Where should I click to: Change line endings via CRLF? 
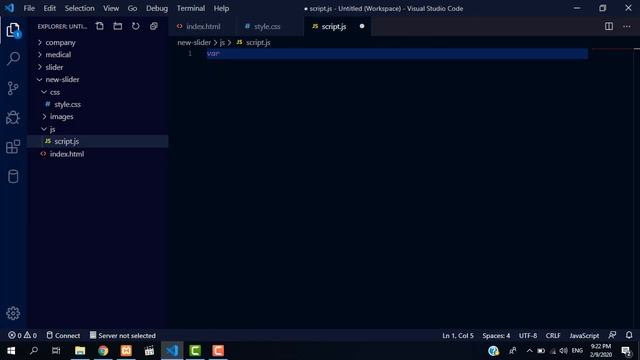point(553,336)
